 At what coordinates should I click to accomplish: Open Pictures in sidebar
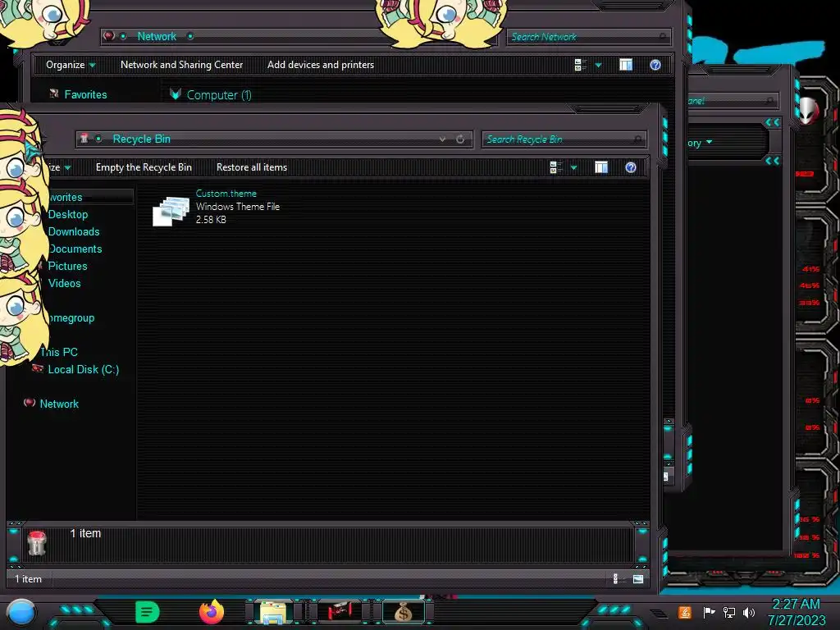67,266
